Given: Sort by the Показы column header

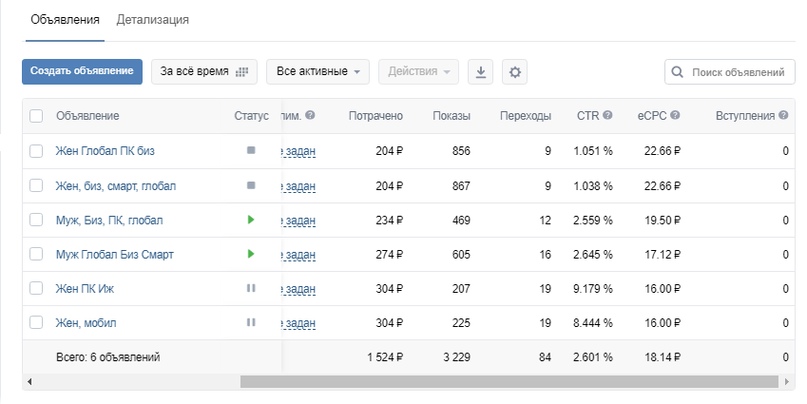Looking at the screenshot, I should pyautogui.click(x=451, y=116).
